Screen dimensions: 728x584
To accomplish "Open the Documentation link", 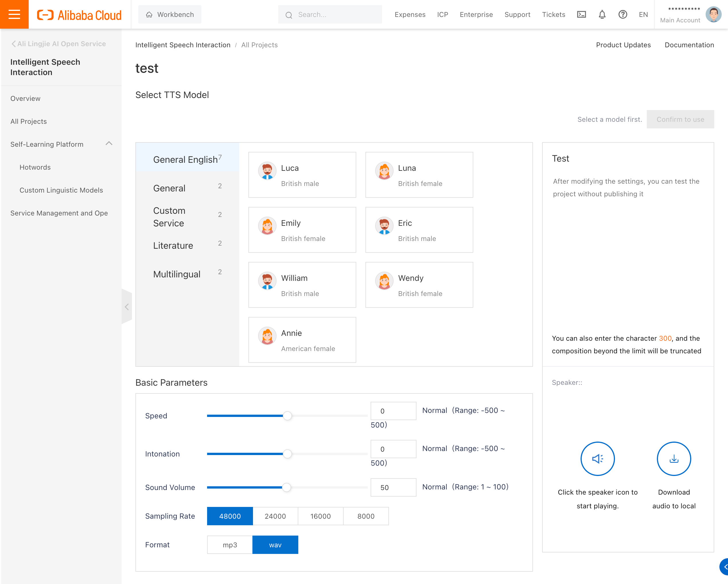I will point(689,45).
